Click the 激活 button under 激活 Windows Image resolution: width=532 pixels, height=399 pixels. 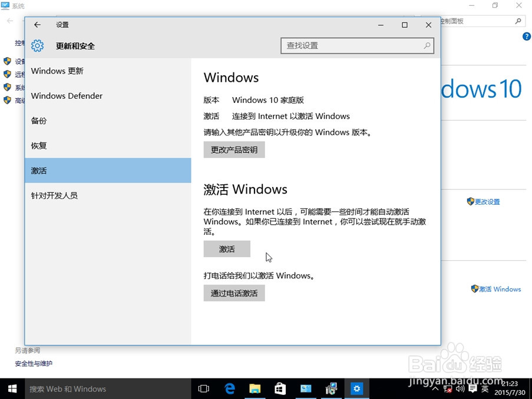point(227,249)
